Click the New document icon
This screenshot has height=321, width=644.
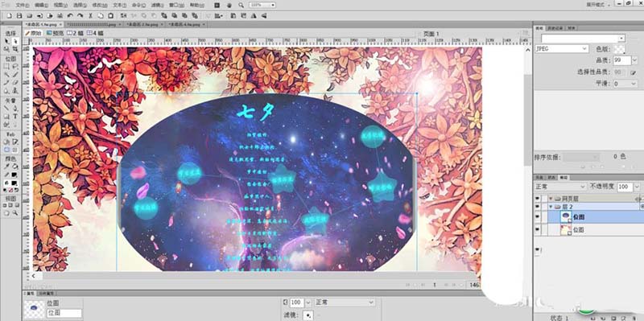[x=9, y=15]
